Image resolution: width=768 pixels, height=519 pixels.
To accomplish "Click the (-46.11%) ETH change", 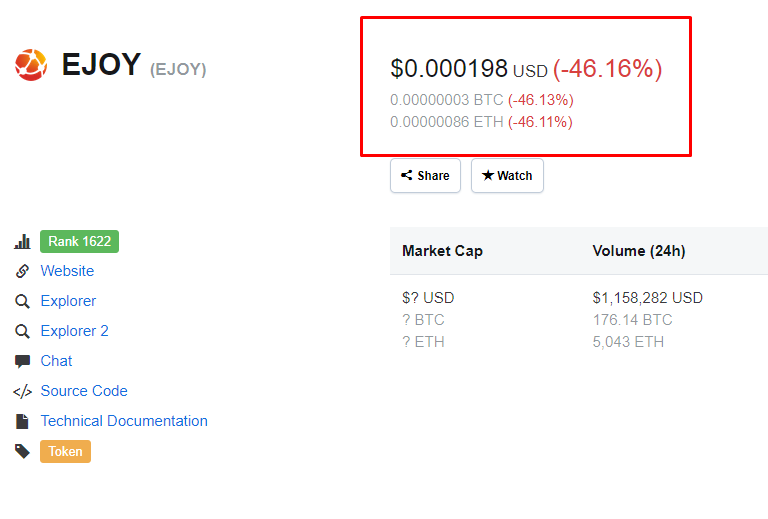I will 540,122.
